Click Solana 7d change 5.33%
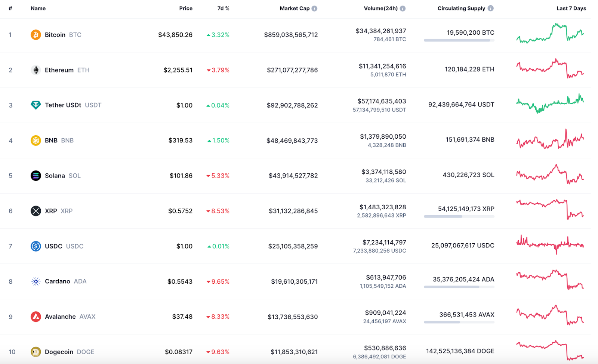598x364 pixels. pyautogui.click(x=218, y=176)
